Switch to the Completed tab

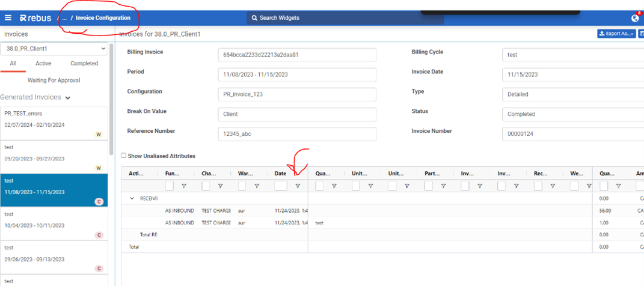point(84,63)
